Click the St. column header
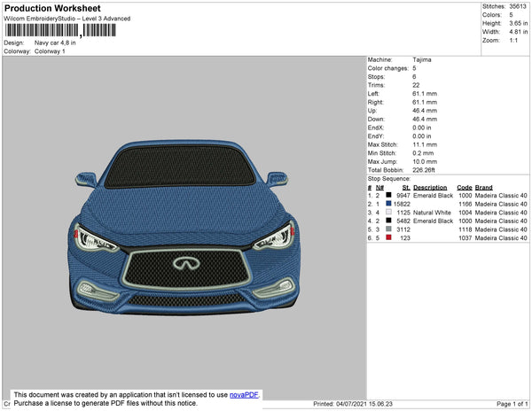Viewport: 532px width, 411px height. (406, 188)
